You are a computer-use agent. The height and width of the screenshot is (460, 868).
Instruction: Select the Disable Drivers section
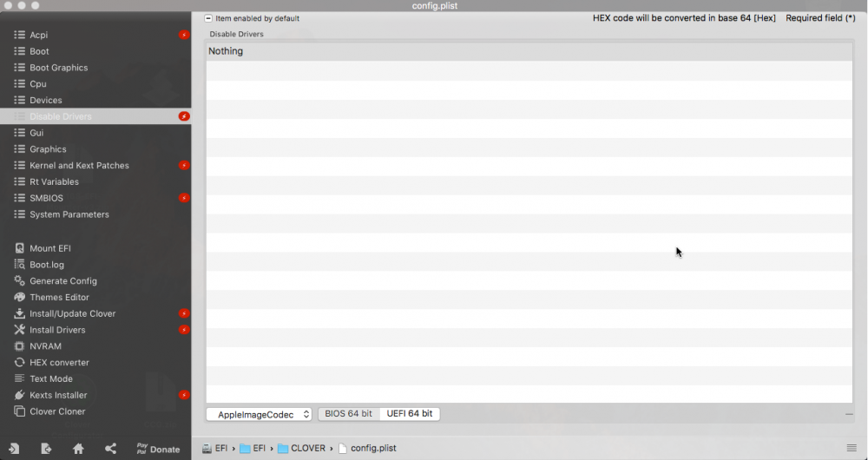click(95, 116)
